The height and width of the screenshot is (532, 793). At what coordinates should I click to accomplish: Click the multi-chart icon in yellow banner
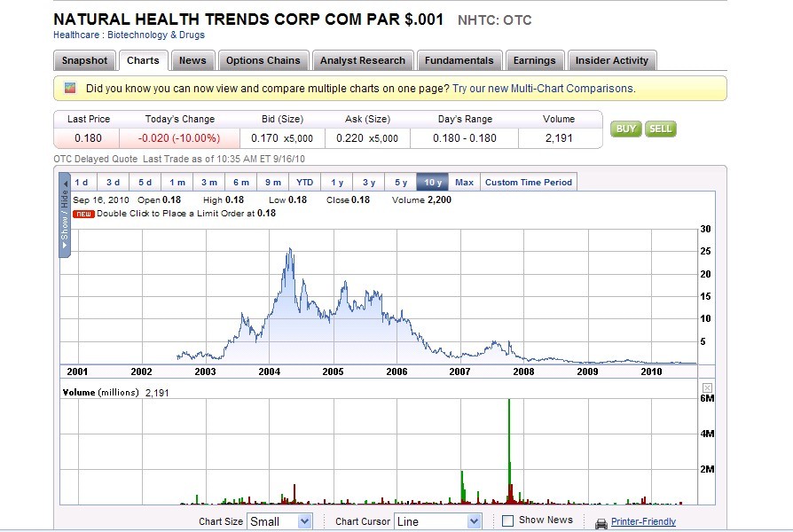(69, 89)
